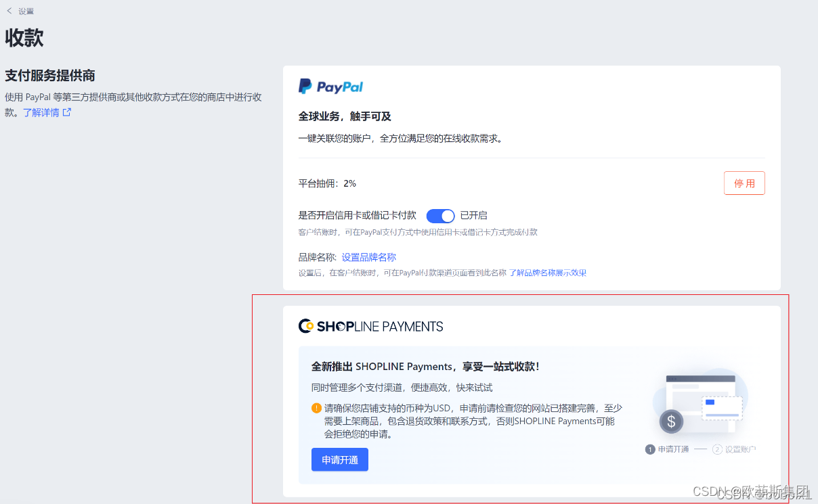818x504 pixels.
Task: Select step 1 申请开通 indicator
Action: (x=667, y=449)
